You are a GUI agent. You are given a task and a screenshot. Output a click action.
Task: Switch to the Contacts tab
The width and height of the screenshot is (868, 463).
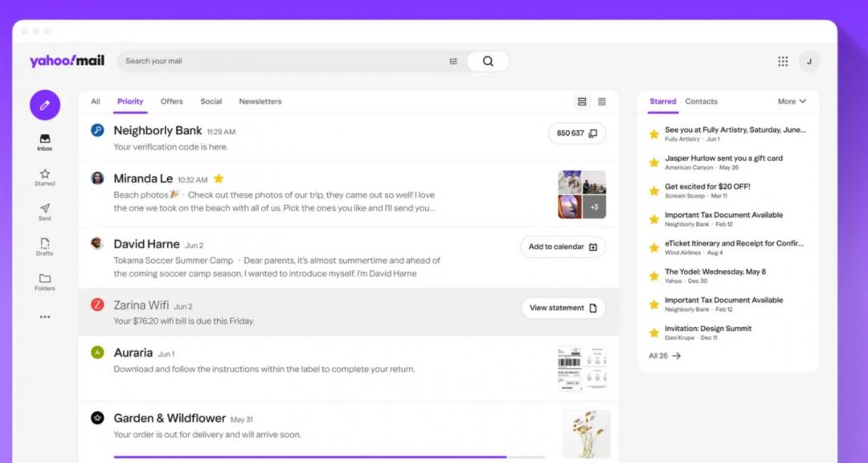(x=701, y=101)
